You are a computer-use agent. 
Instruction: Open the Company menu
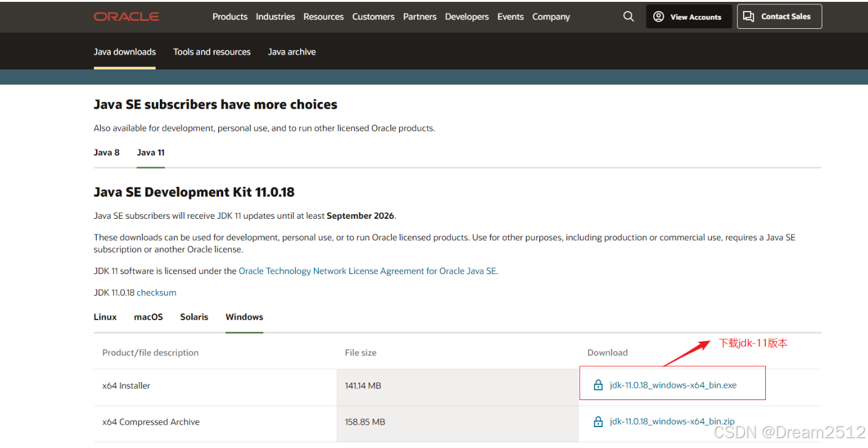click(x=551, y=17)
